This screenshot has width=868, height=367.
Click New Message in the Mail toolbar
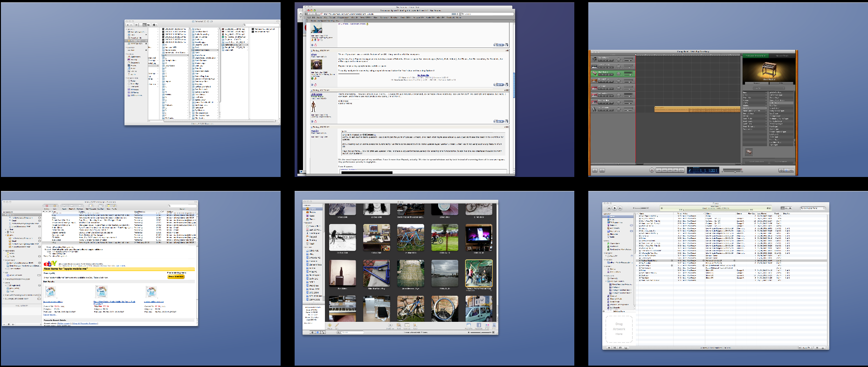click(x=91, y=205)
